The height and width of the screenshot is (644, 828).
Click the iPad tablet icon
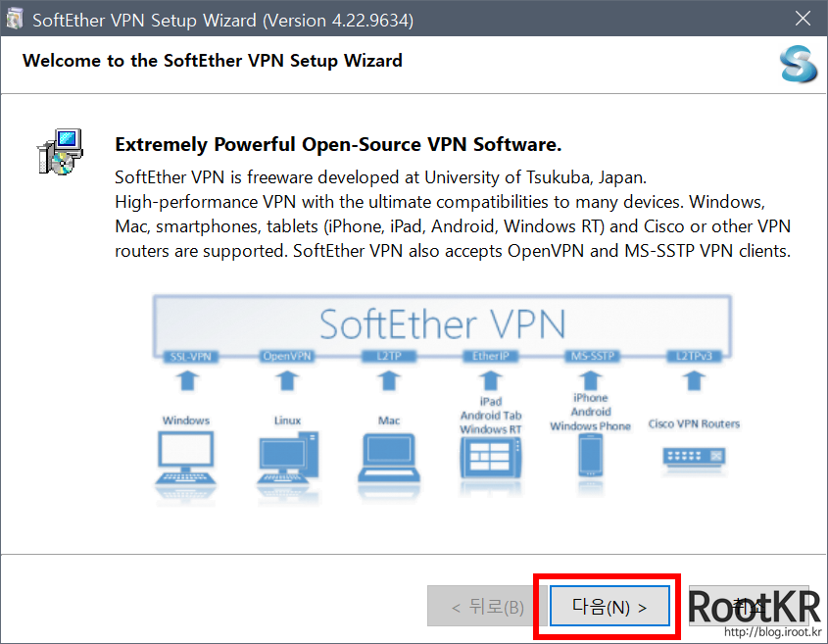491,459
